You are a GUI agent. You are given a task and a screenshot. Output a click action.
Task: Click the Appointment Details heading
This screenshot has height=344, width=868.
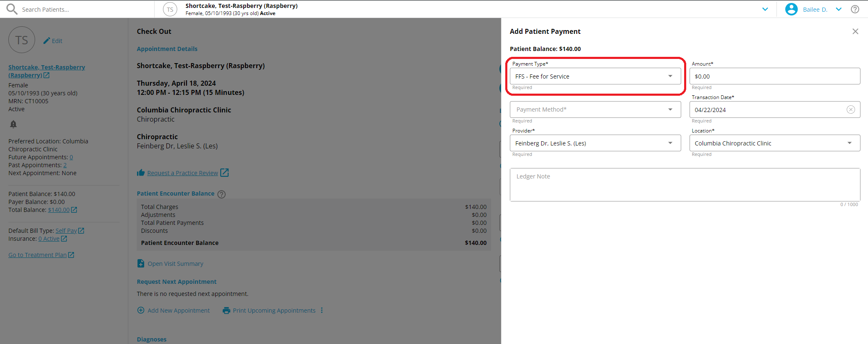pos(167,49)
